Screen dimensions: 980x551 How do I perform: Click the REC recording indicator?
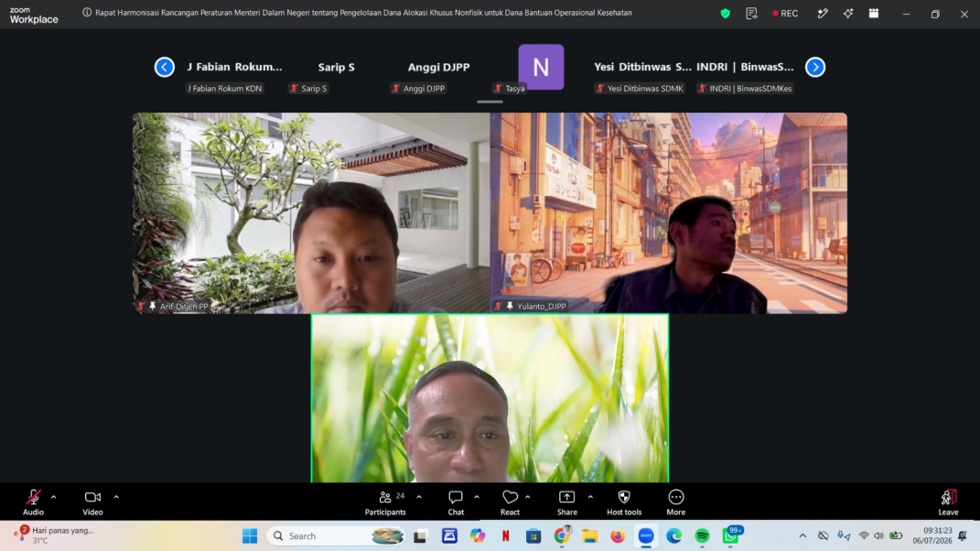[785, 13]
